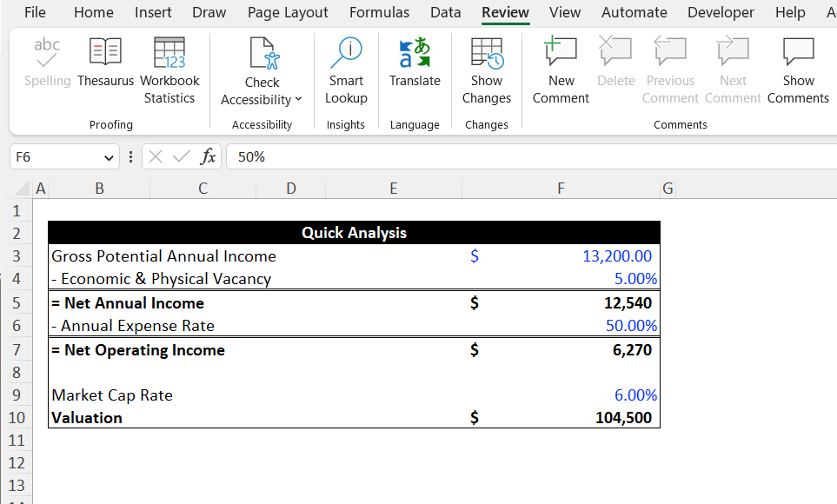
Task: Select the Net Annual Income label
Action: point(128,303)
